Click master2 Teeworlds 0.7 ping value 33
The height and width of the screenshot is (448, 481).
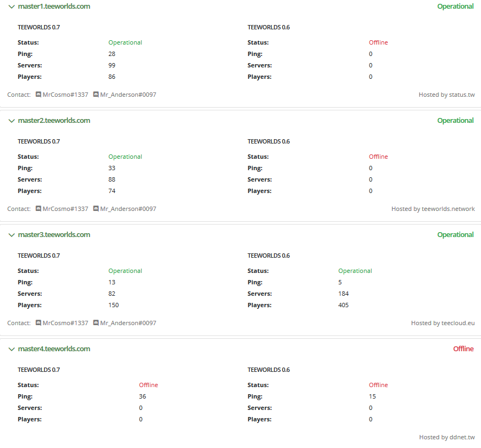(112, 168)
